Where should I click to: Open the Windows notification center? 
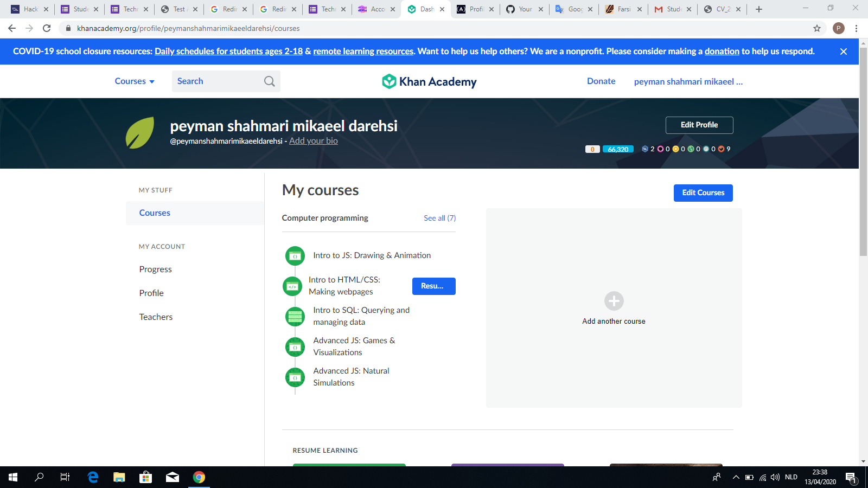click(851, 477)
